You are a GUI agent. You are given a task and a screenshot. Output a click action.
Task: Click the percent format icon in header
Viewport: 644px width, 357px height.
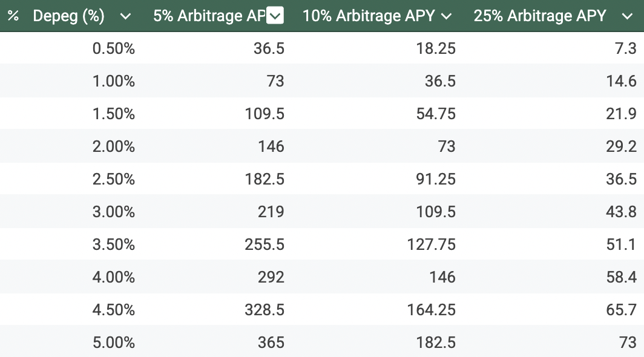(13, 16)
